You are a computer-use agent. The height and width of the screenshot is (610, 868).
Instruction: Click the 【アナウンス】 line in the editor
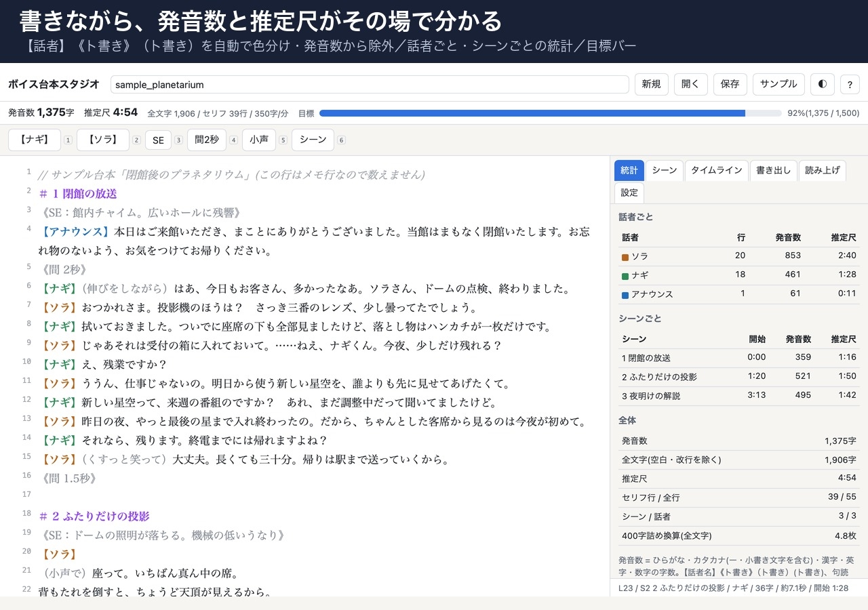[314, 241]
